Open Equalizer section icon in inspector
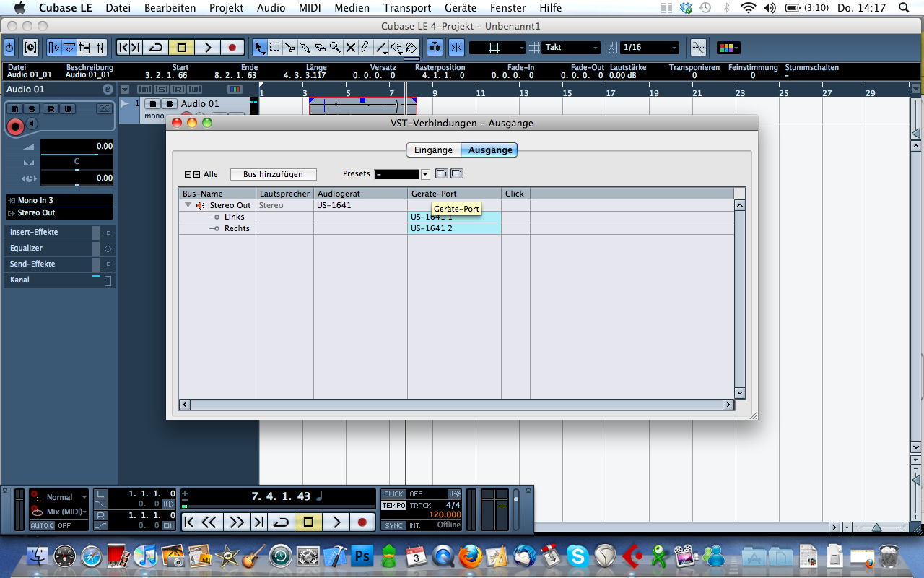924x578 pixels. [108, 249]
